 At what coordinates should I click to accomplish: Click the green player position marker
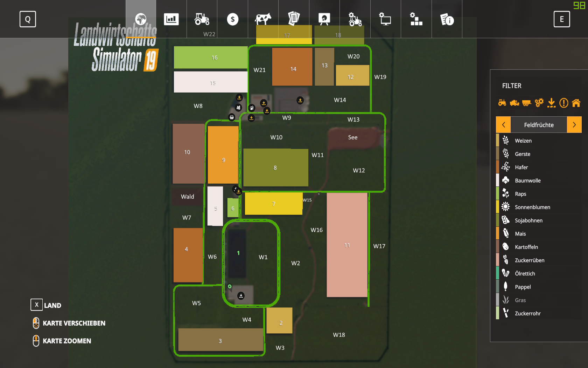(x=230, y=287)
